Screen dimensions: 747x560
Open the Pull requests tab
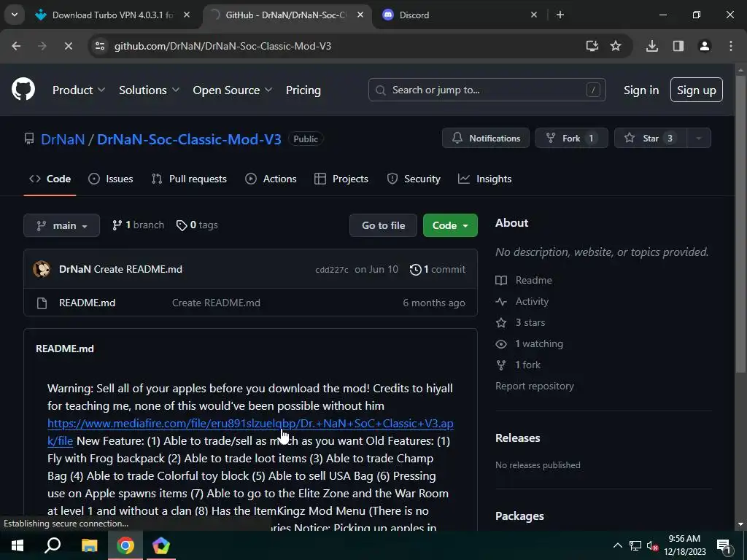pos(189,179)
